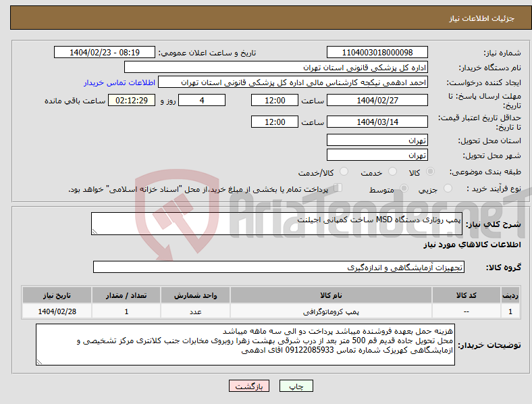Screen dimensions: 532x404
Task: Click the goods group field تجهیزات آزمایشگاهی
Action: (x=279, y=267)
